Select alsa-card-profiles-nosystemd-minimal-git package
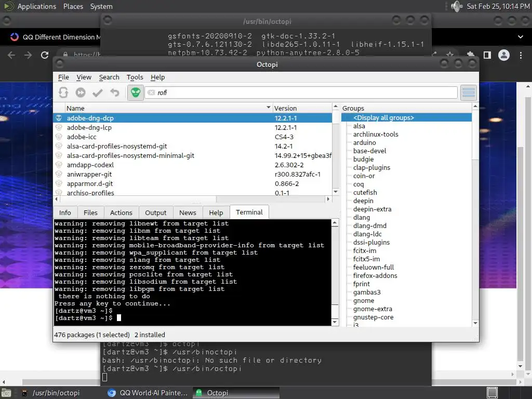The height and width of the screenshot is (399, 532). (193, 155)
